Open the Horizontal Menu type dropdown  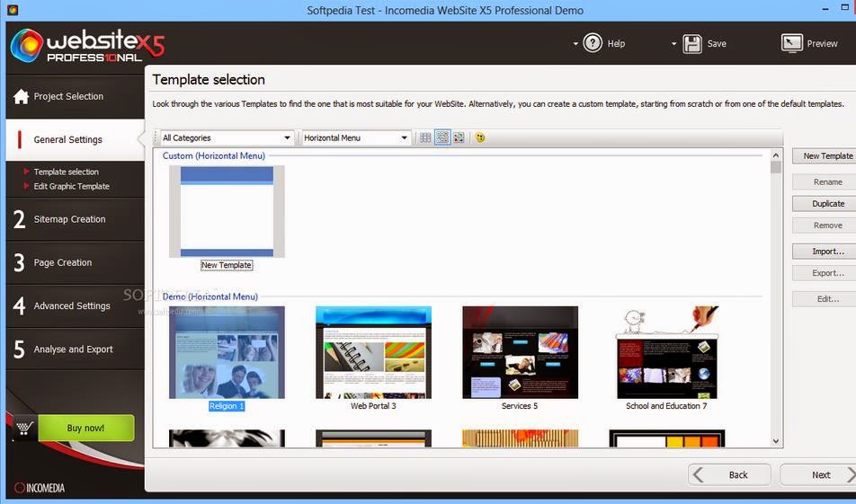[x=355, y=138]
